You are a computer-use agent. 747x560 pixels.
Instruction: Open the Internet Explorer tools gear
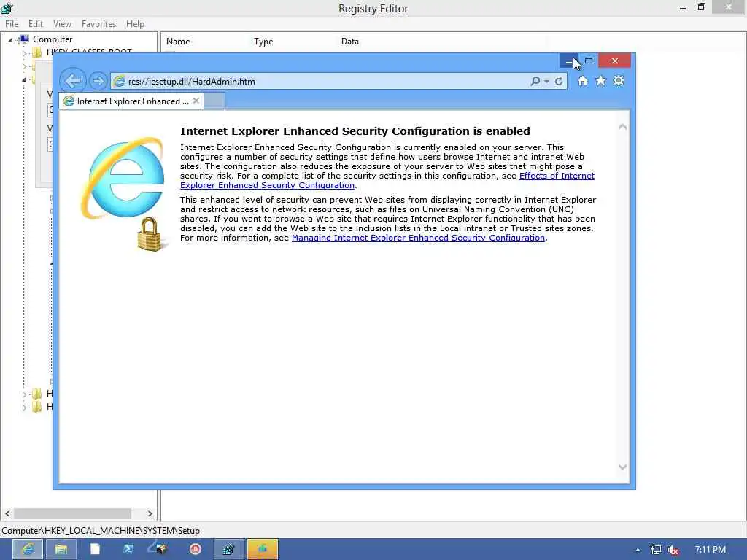(x=619, y=81)
